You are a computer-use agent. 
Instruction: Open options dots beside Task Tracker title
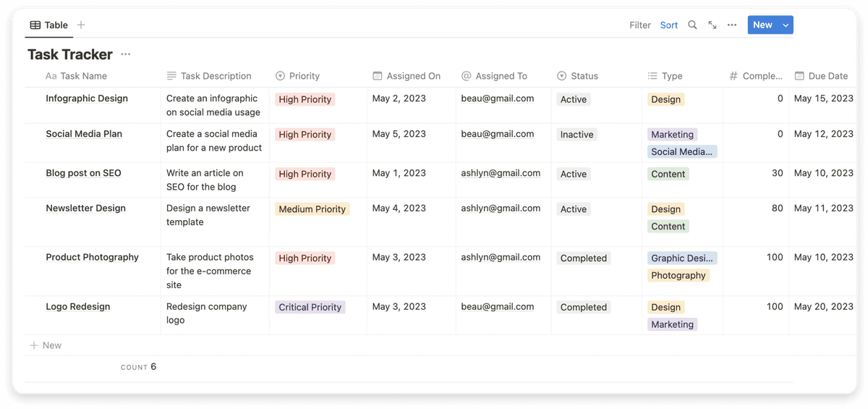tap(126, 54)
